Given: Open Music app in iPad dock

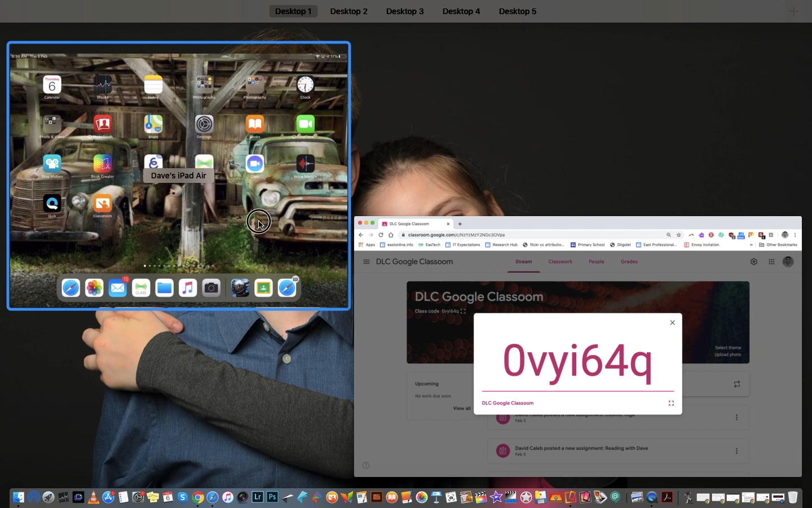Looking at the screenshot, I should pyautogui.click(x=188, y=288).
